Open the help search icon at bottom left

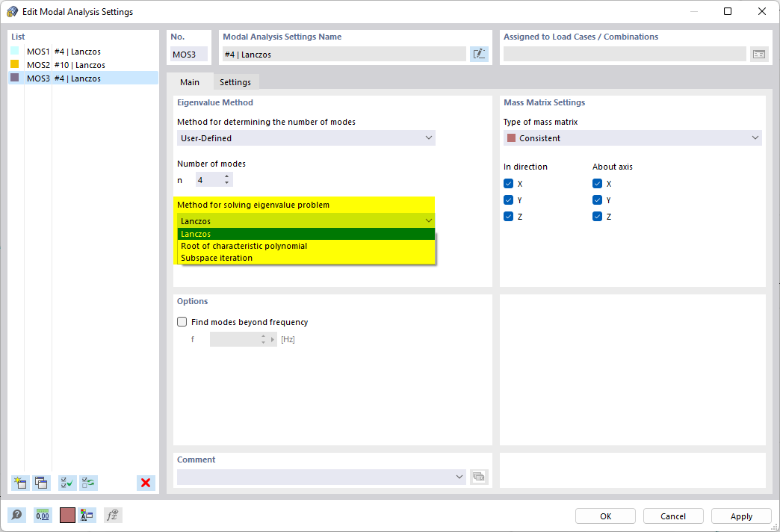tap(17, 515)
